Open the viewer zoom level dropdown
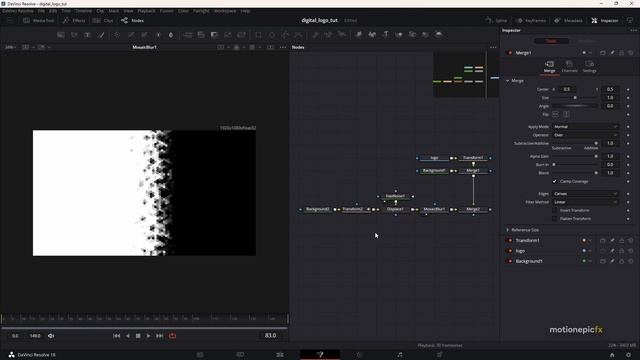The image size is (640, 360). 10,47
